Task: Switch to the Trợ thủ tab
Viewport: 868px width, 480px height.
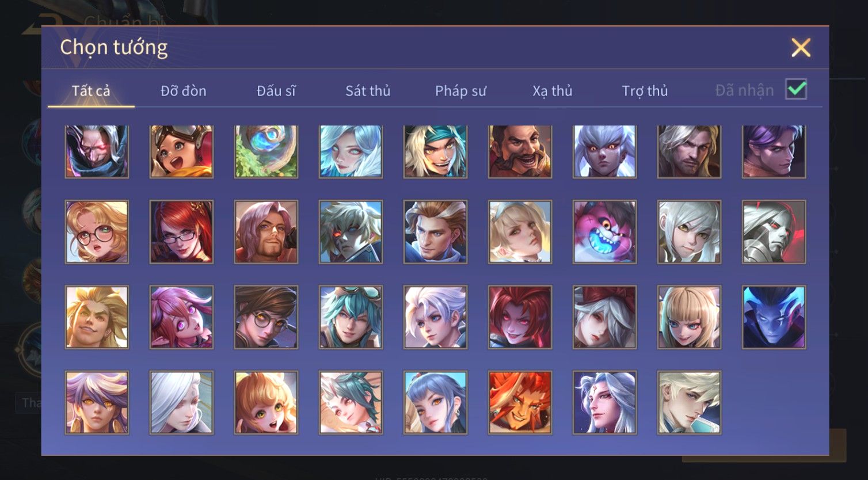Action: click(x=645, y=91)
